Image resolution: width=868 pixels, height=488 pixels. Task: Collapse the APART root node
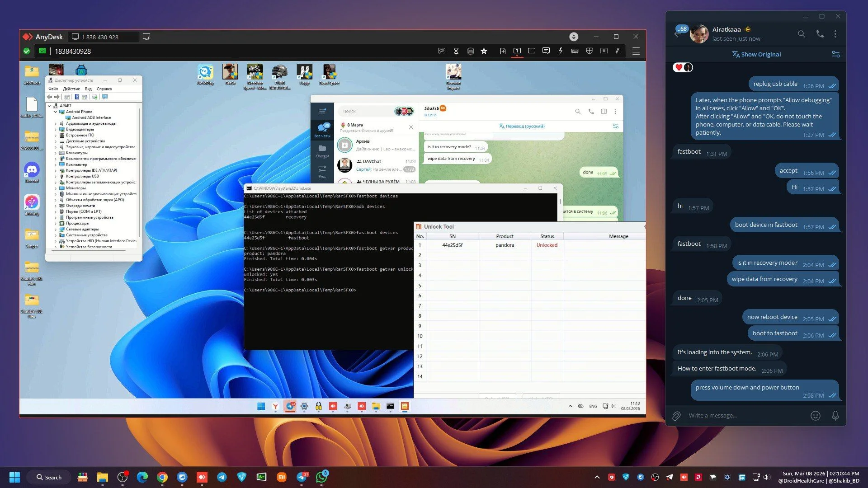pyautogui.click(x=50, y=106)
